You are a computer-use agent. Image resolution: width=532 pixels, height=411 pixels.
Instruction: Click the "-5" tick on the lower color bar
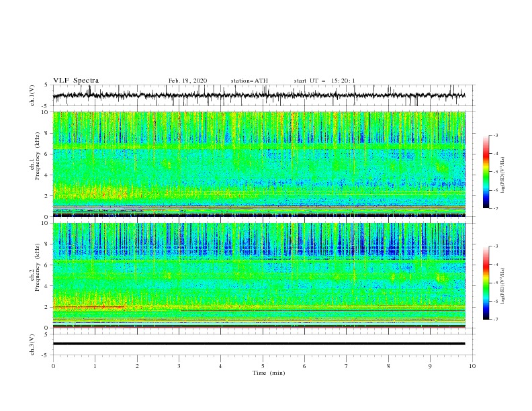point(496,283)
